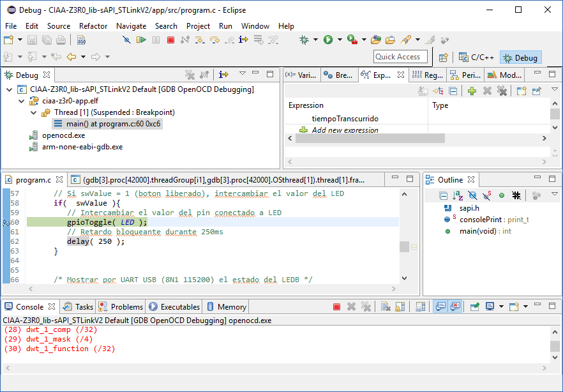Image resolution: width=563 pixels, height=392 pixels.
Task: Open the Run launch dropdown arrow
Action: click(x=340, y=40)
